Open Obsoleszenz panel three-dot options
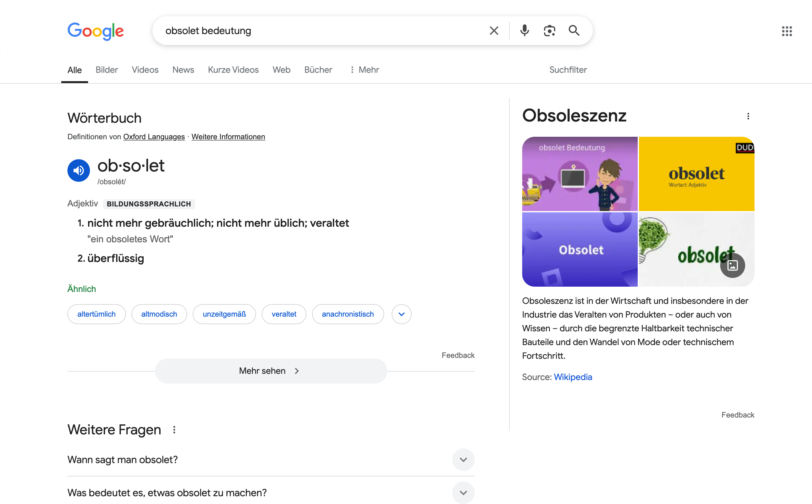The width and height of the screenshot is (812, 504). (x=748, y=116)
